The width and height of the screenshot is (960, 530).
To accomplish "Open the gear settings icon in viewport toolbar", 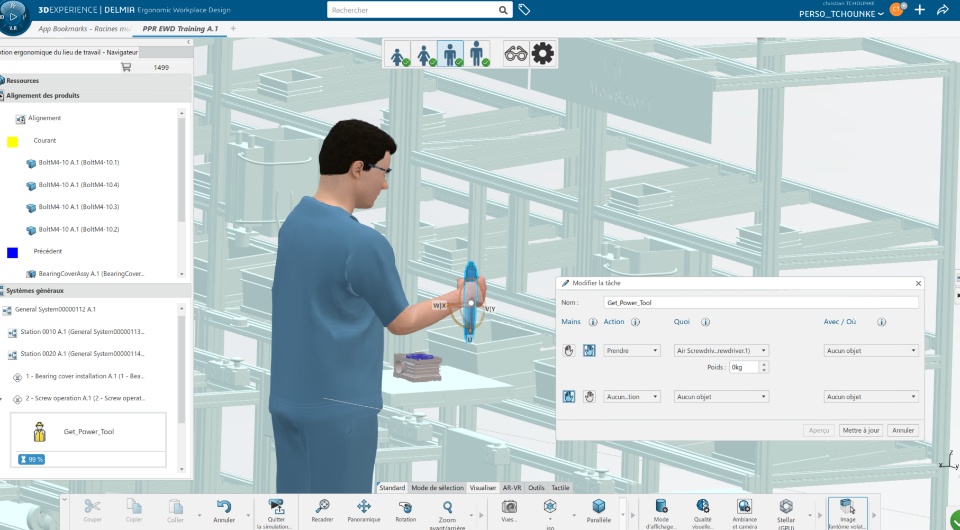I will pos(543,54).
